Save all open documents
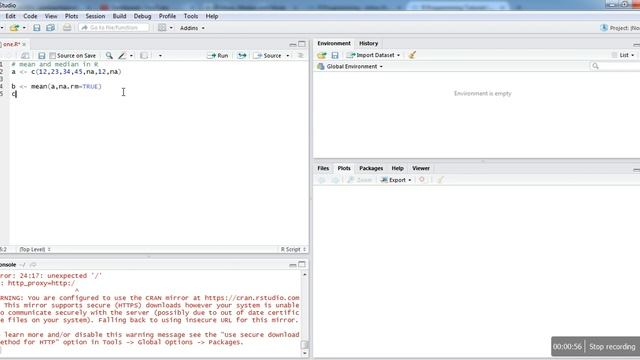Screen dimensions: 640x360 [51, 28]
